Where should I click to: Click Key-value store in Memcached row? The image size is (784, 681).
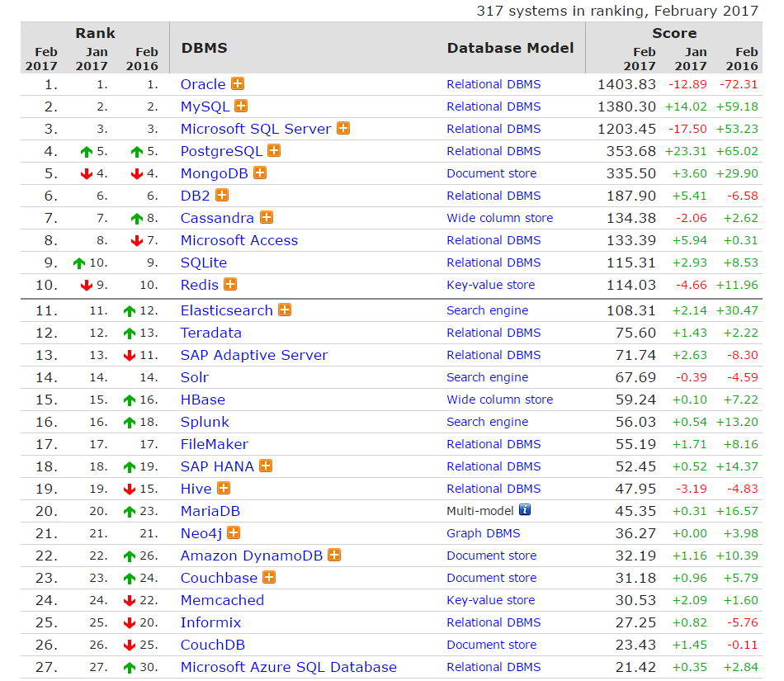click(x=490, y=600)
